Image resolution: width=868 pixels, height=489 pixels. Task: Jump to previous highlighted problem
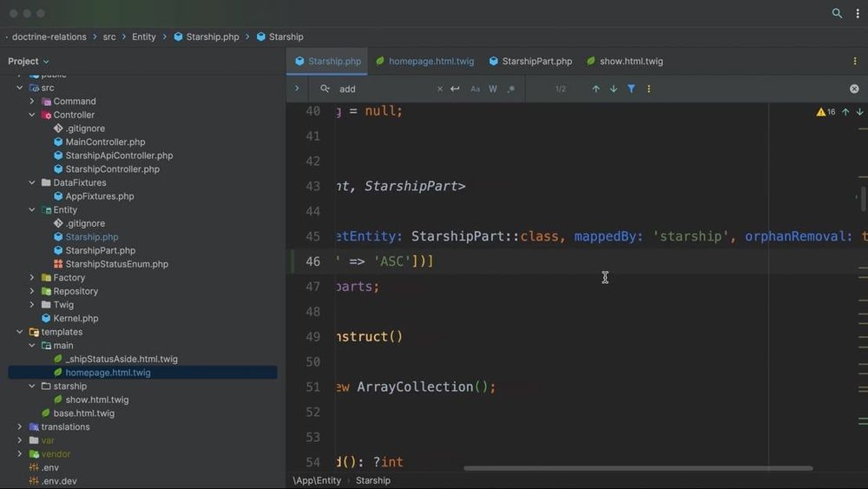(x=845, y=112)
